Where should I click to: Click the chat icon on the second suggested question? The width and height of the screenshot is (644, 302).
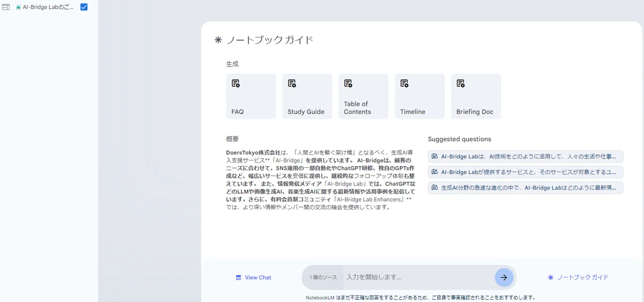point(435,172)
